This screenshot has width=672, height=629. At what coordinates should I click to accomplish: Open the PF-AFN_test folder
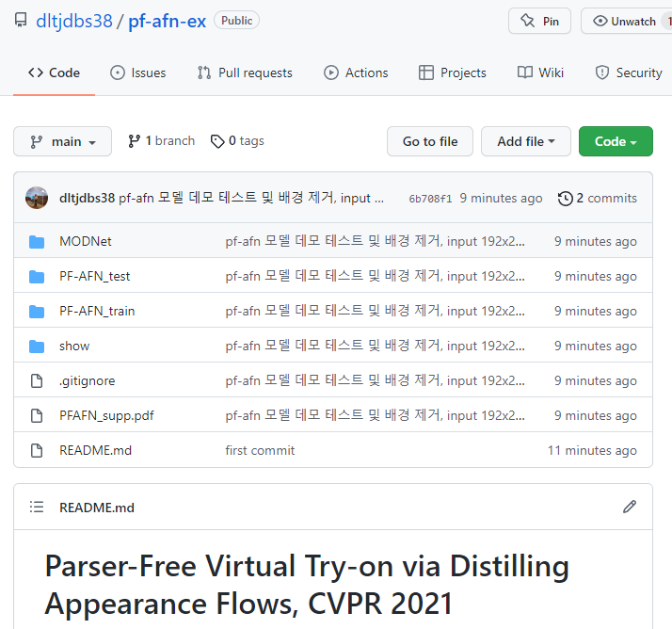[94, 276]
